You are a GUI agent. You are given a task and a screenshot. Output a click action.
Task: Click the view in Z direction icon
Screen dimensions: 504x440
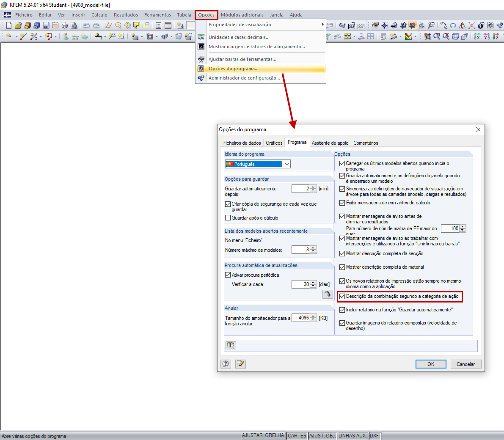496,36
